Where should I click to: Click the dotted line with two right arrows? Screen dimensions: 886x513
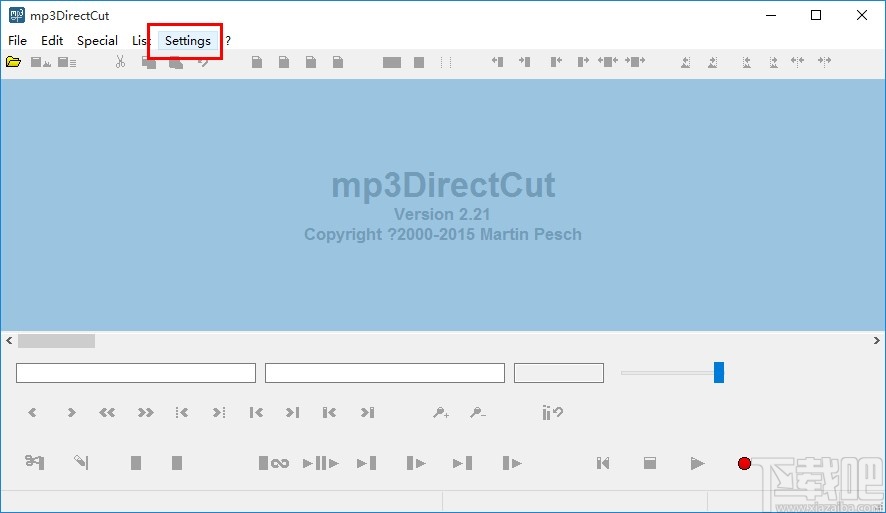pyautogui.click(x=824, y=62)
